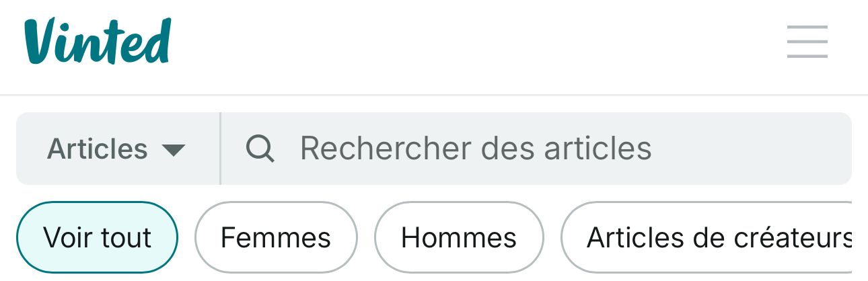
Task: Select the designer items filter chip
Action: [707, 237]
